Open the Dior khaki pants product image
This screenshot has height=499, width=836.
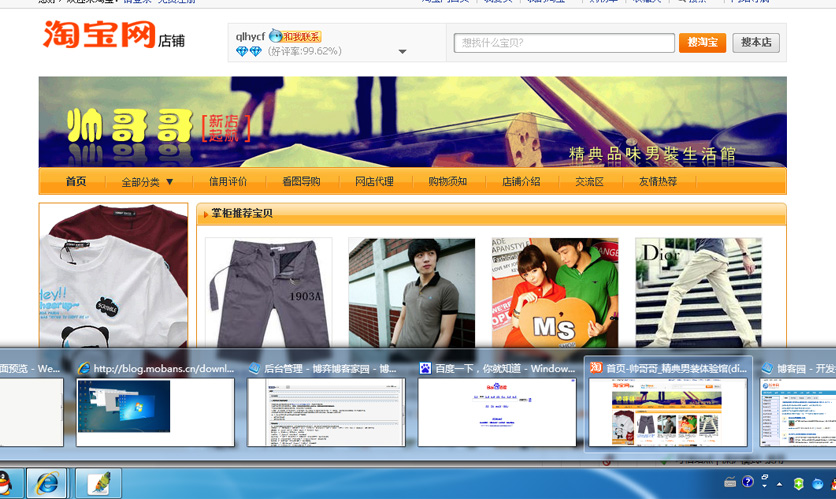click(x=698, y=293)
